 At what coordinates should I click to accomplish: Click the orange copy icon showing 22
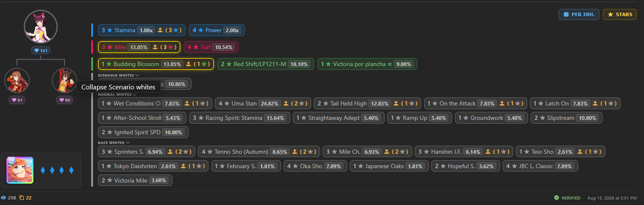22,198
